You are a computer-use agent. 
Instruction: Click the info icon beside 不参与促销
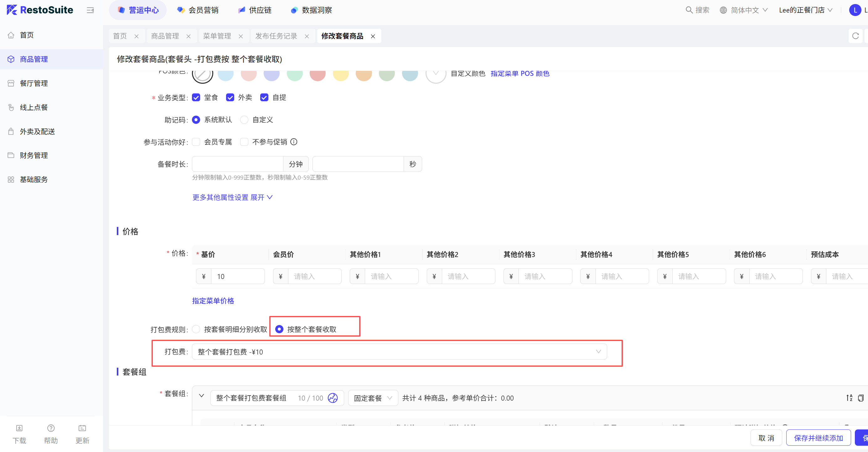click(x=294, y=142)
